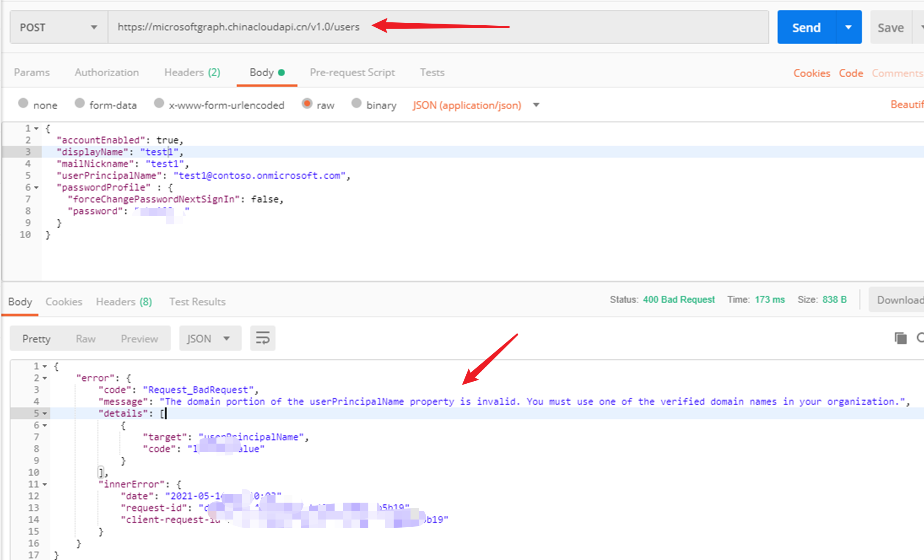Click the copy response to clipboard icon
The width and height of the screenshot is (924, 560).
tap(900, 338)
